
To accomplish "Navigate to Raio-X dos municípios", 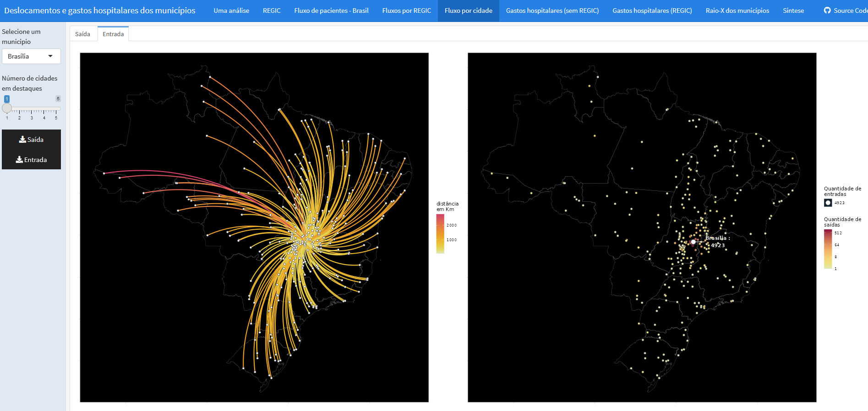I will [x=737, y=11].
